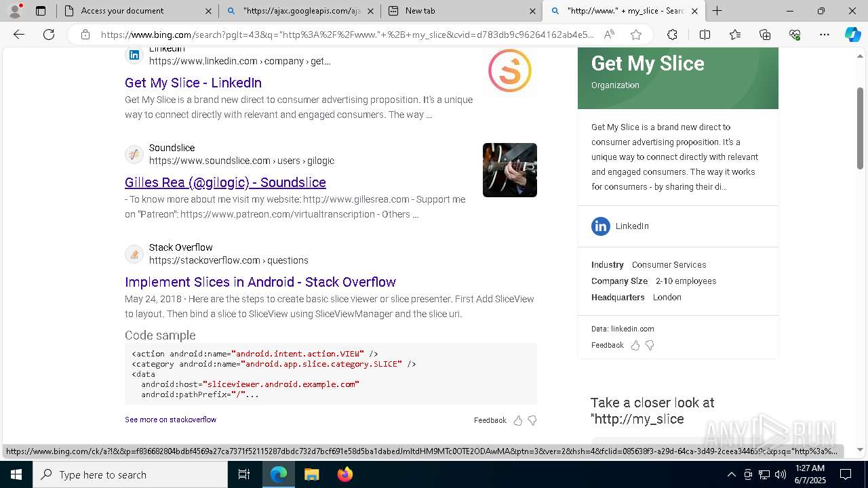Open Browser essentials heart icon
The height and width of the screenshot is (488, 868).
[795, 35]
